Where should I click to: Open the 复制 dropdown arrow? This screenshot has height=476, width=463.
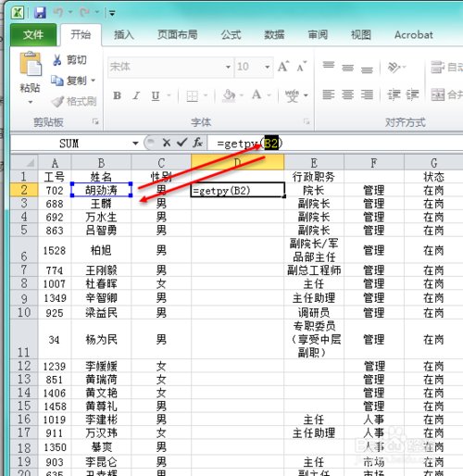pos(93,81)
